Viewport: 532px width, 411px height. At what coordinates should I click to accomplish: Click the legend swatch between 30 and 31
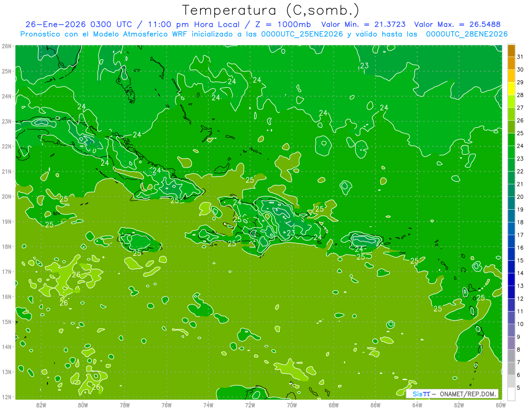(x=511, y=63)
